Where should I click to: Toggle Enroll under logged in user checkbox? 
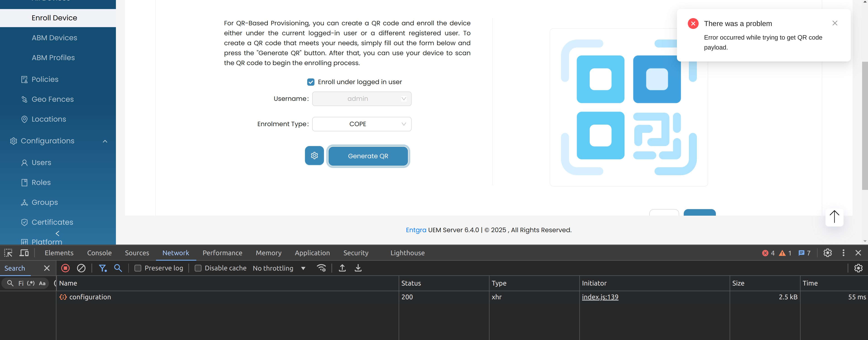[x=311, y=82]
